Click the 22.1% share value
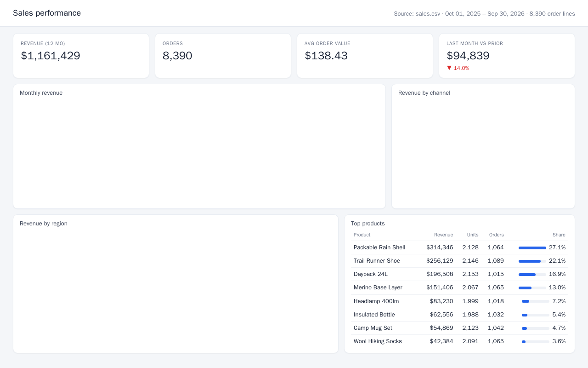This screenshot has height=368, width=588. pyautogui.click(x=557, y=261)
